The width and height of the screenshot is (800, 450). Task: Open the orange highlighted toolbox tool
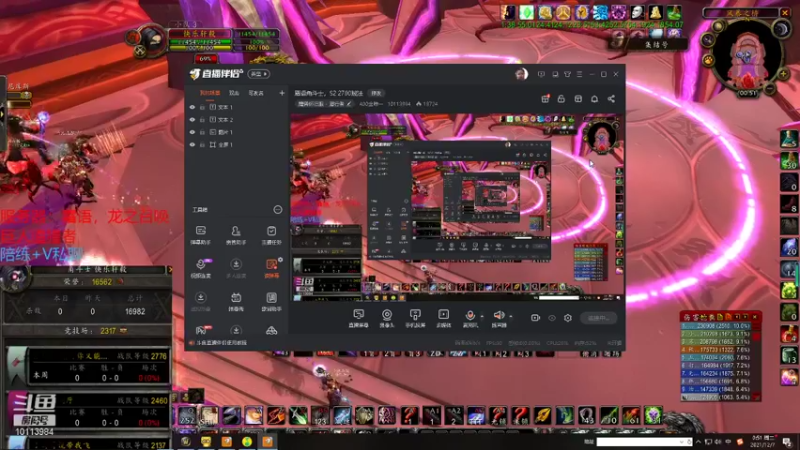coord(271,268)
